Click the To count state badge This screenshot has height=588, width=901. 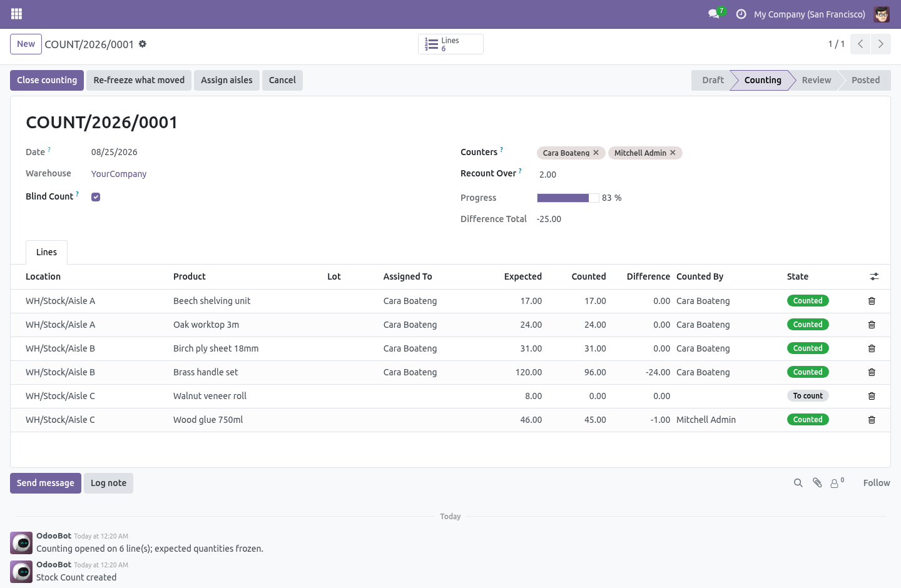coord(808,396)
